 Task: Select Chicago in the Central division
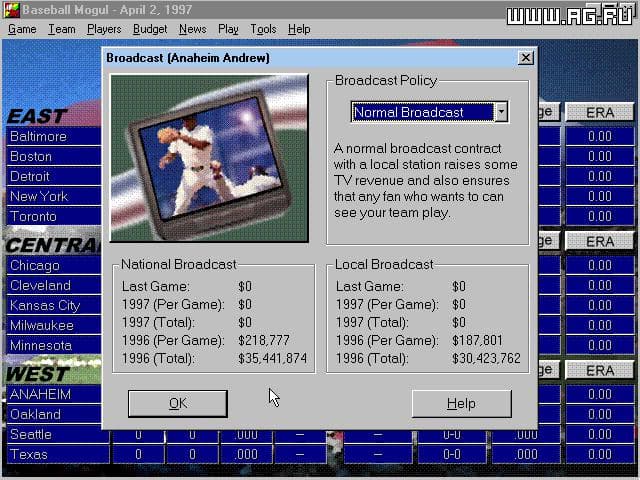[x=54, y=265]
